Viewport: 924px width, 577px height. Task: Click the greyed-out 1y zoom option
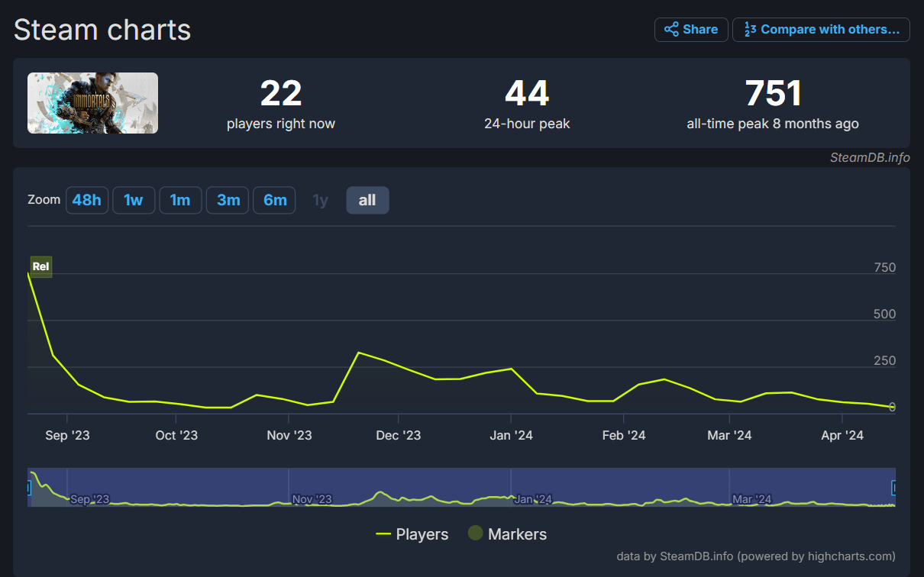(x=320, y=200)
